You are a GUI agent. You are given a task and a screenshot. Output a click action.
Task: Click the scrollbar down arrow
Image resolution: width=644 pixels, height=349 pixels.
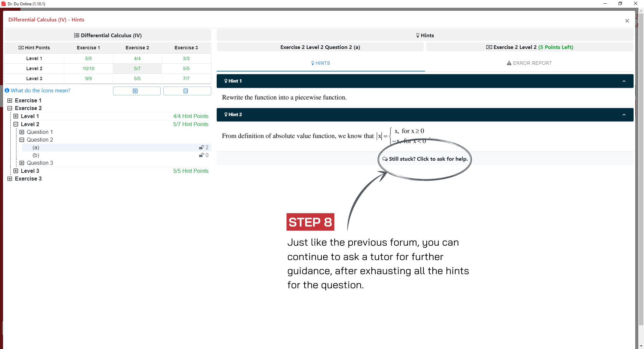pos(641,346)
